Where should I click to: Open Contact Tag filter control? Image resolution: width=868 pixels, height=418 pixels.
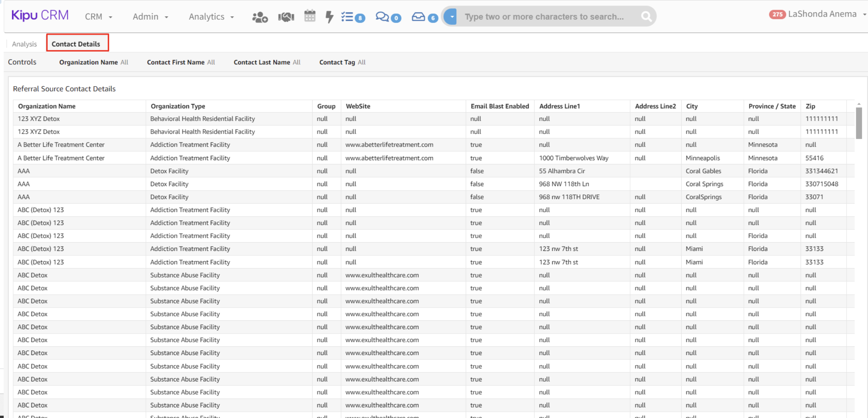pos(342,62)
